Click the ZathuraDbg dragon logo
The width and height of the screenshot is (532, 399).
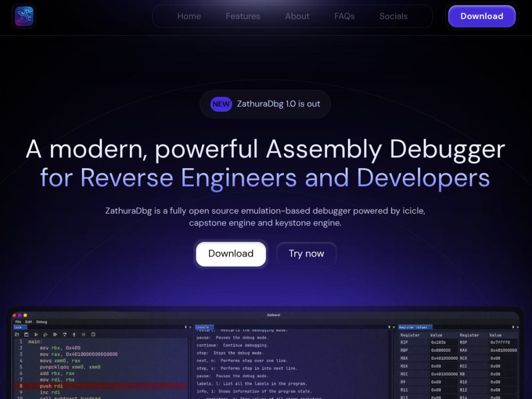tap(24, 16)
